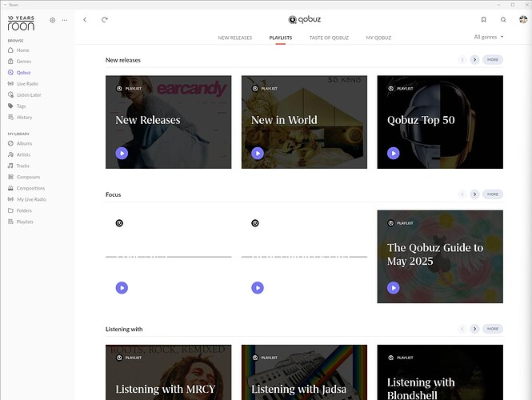Open Roon settings gear icon
Viewport: 532px width, 400px height.
(x=52, y=20)
